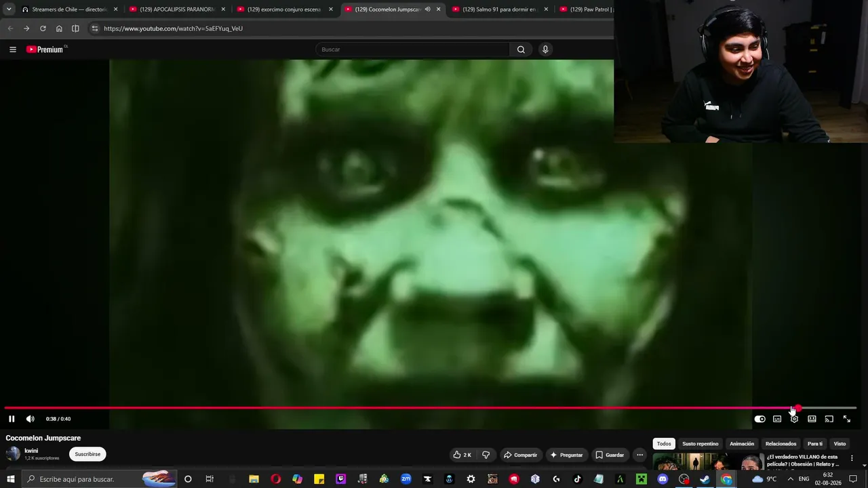View site information icon in address bar
This screenshot has height=488, width=868.
point(95,28)
